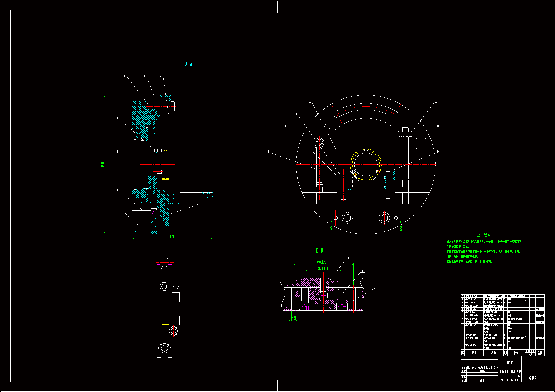This screenshot has width=555, height=392.
Task: Click the 材料 column header in parts list
Action: coord(516,353)
